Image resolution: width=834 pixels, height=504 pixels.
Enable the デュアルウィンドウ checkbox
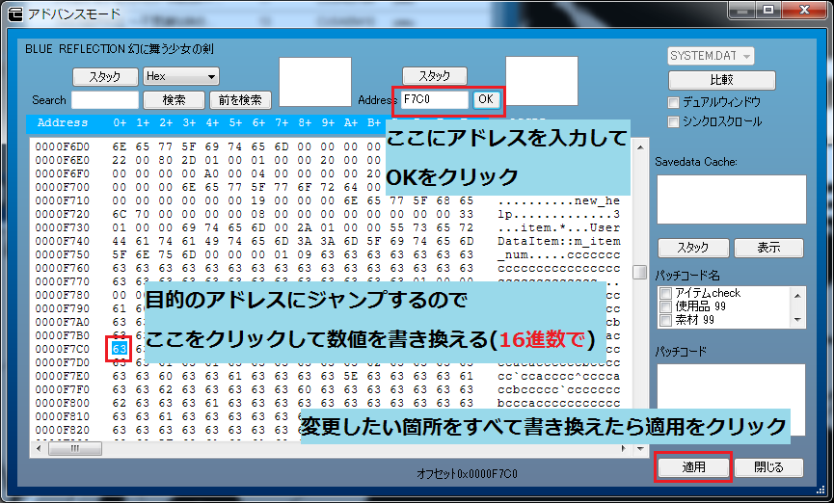click(674, 102)
